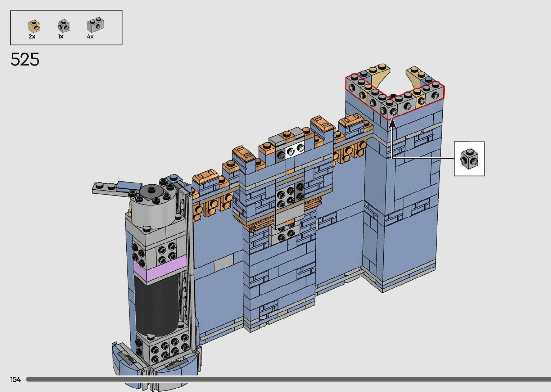Click the "2x" quantity label
The width and height of the screenshot is (551, 392).
(32, 37)
